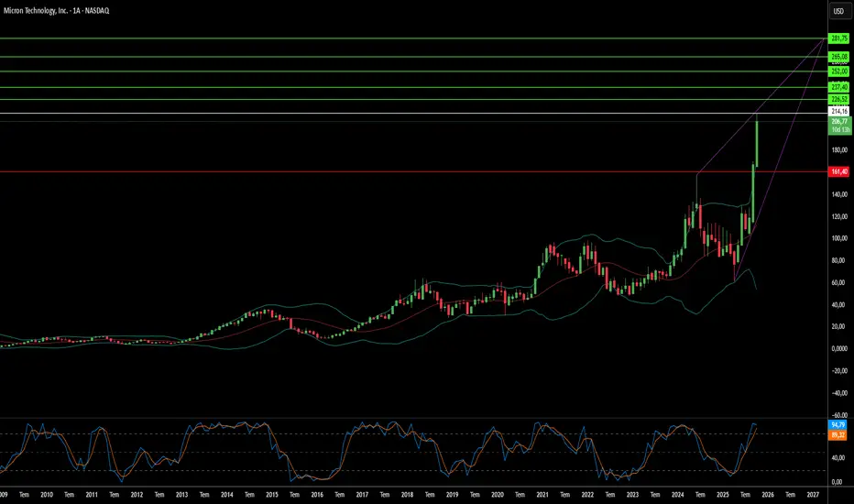Click the white 214,16 price label
This screenshot has width=854, height=504.
838,111
